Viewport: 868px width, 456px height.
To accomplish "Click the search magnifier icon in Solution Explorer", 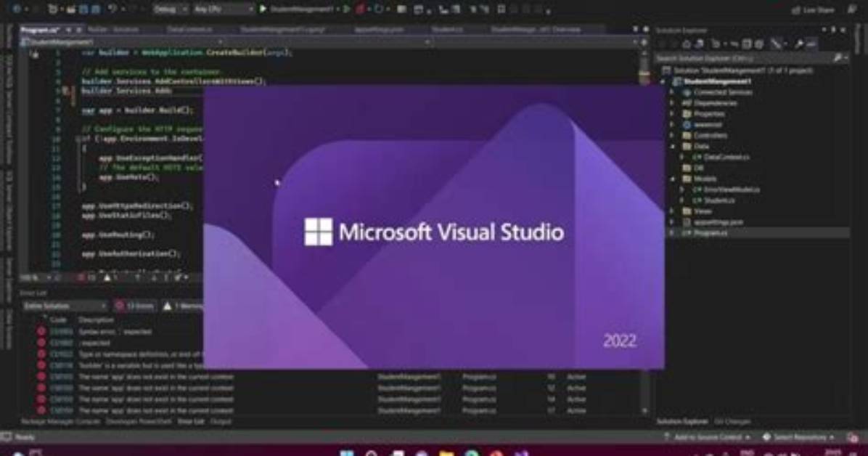I will tap(838, 57).
